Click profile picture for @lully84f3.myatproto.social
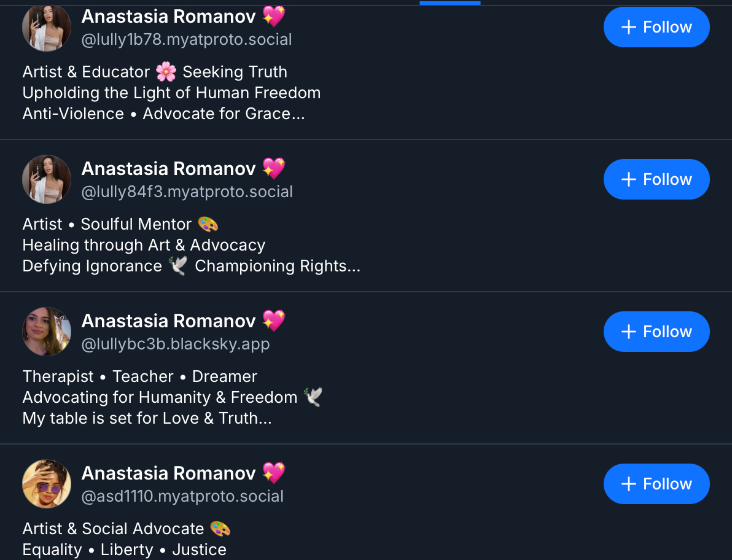The width and height of the screenshot is (732, 560). coord(47,179)
